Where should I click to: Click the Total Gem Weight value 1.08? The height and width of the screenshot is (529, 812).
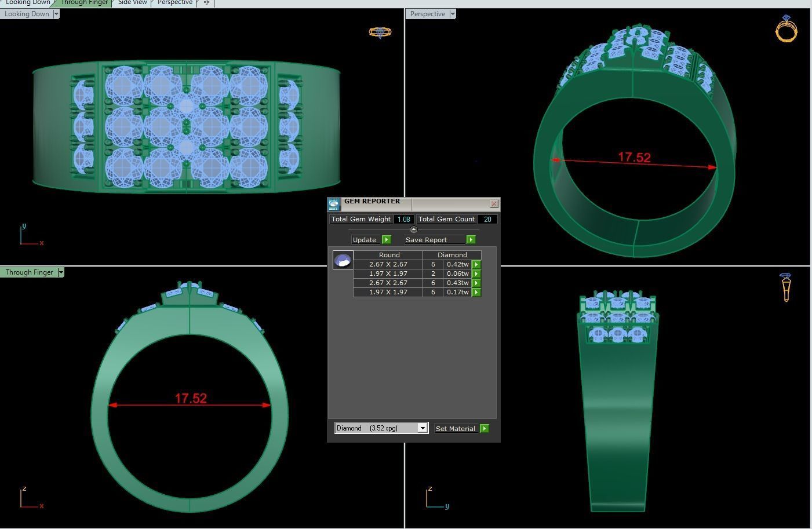403,219
